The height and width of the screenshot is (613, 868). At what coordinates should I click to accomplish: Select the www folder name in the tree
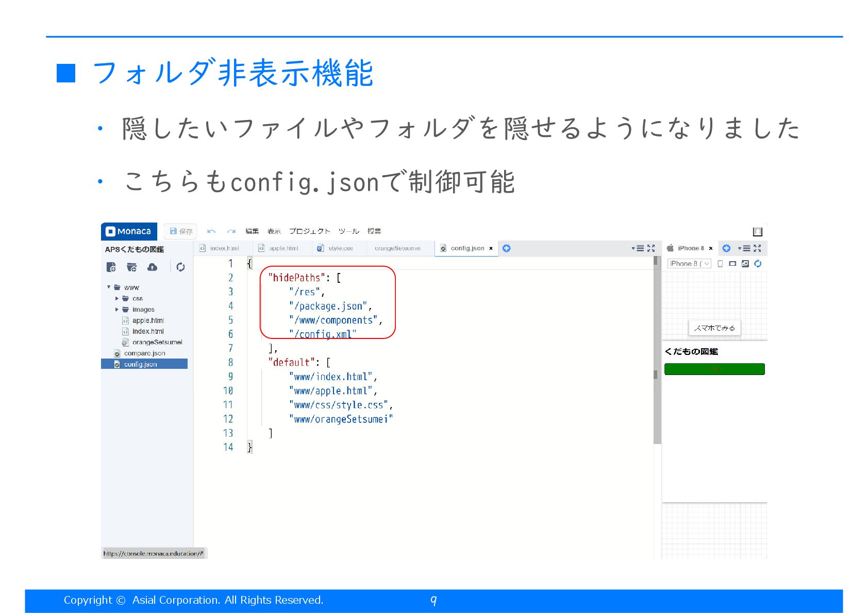pos(131,287)
